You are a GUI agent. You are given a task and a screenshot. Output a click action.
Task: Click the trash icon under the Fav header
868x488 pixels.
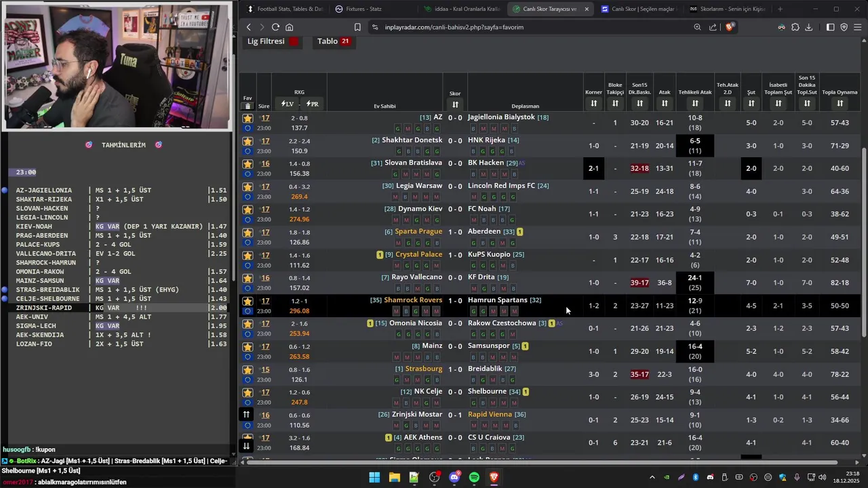coord(248,106)
